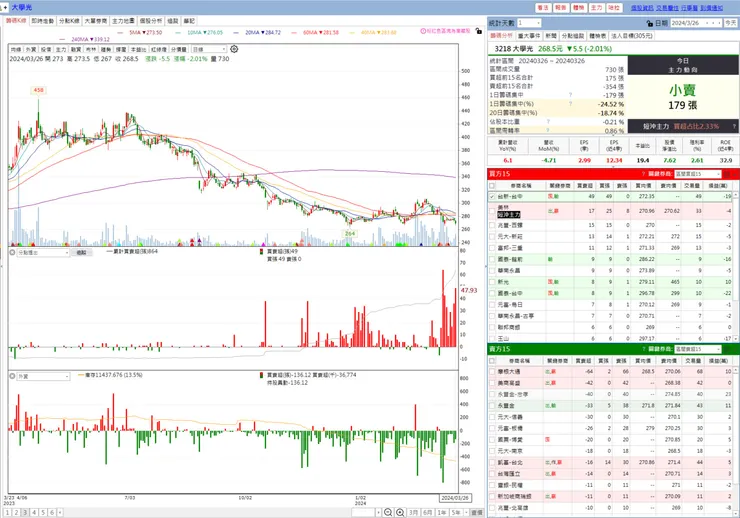Click the lock icon beside 日期
The height and width of the screenshot is (518, 740).
tap(650, 23)
